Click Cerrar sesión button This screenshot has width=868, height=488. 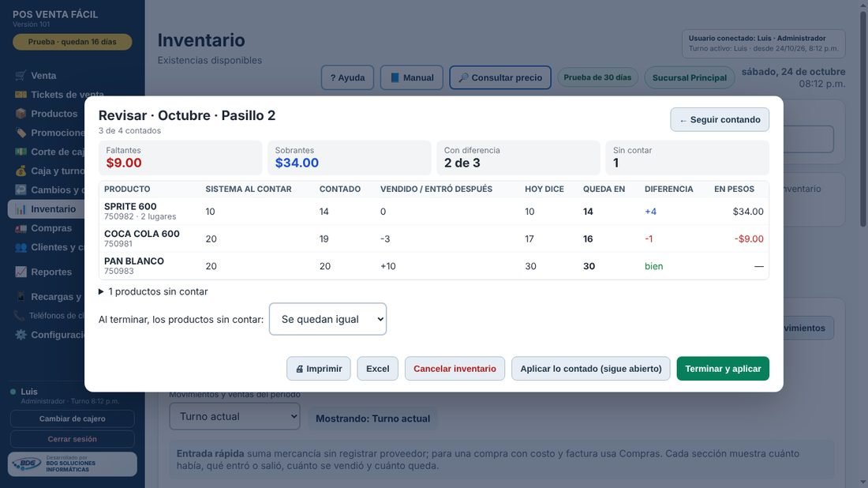click(x=73, y=439)
